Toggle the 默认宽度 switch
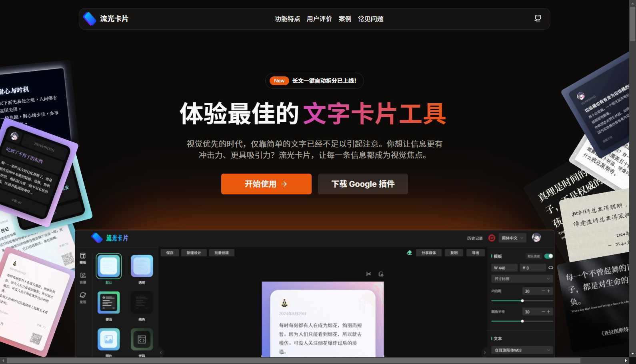 tap(549, 256)
